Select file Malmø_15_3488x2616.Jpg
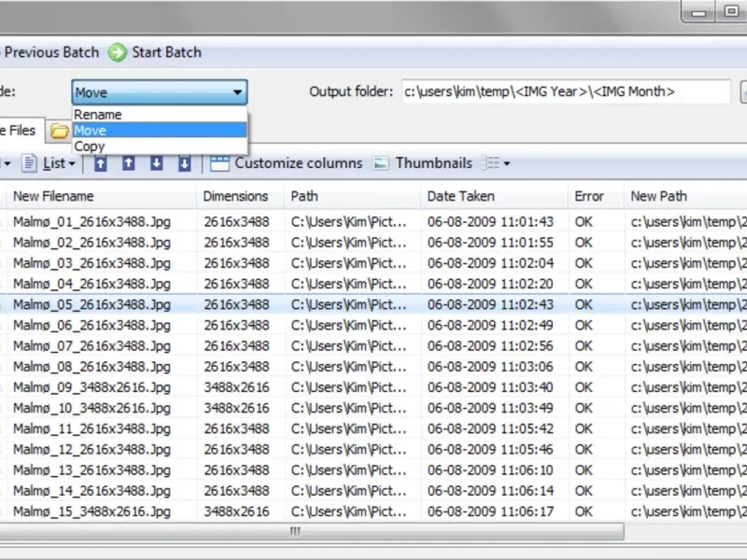Image resolution: width=747 pixels, height=560 pixels. point(92,511)
